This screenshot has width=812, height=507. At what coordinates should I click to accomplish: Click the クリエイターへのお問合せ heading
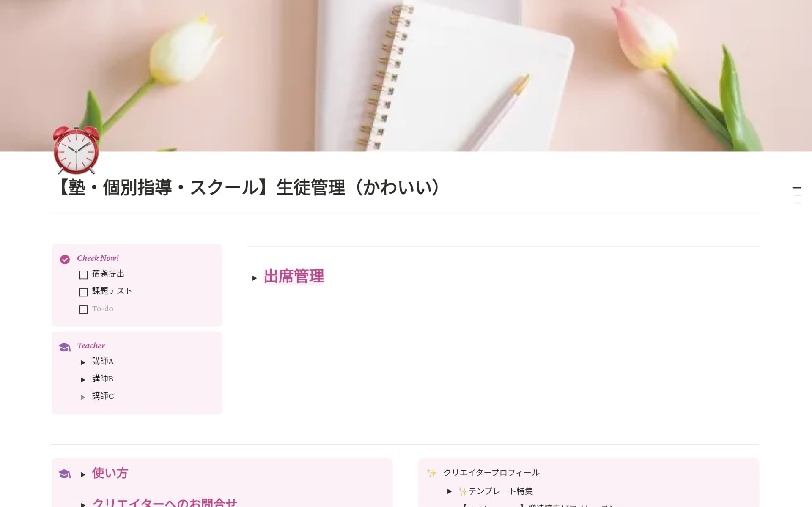point(165,502)
